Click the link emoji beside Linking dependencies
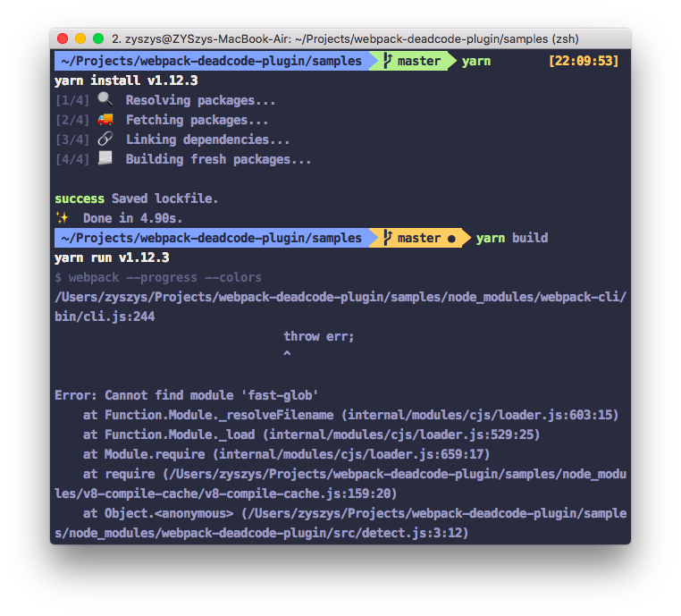 [105, 139]
